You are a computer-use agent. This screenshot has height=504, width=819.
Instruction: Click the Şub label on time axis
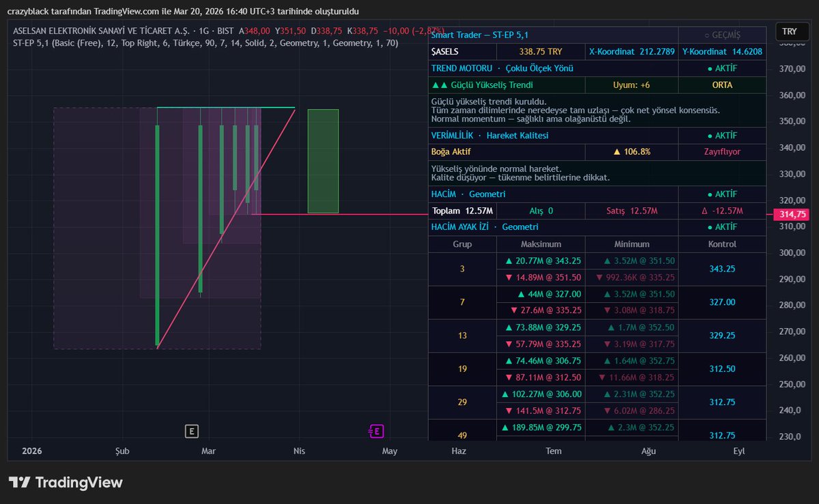point(123,451)
